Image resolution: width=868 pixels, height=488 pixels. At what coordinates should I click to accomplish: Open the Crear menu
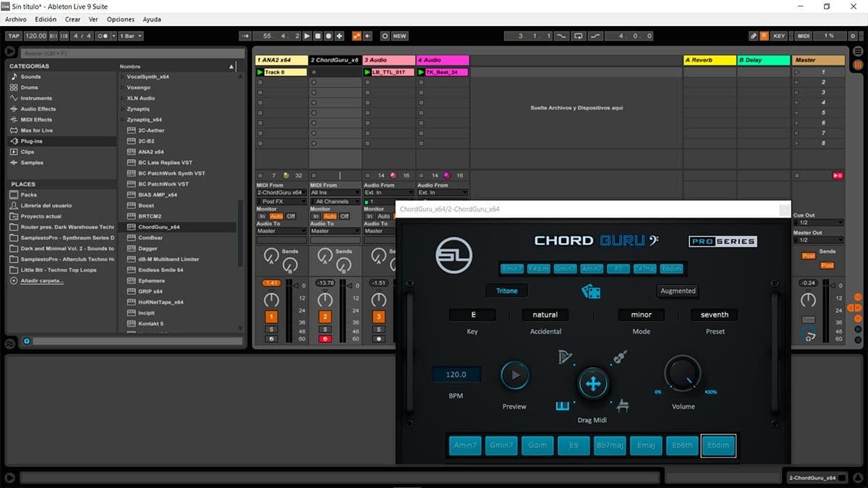73,20
